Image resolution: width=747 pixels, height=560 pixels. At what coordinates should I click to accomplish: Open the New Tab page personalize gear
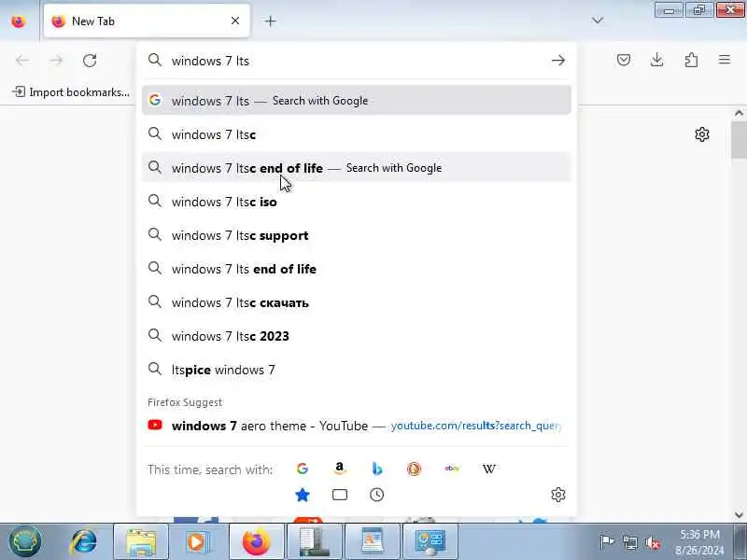click(x=702, y=134)
